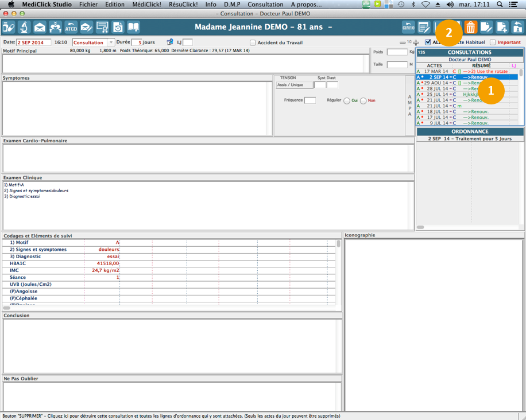Select the Régulier Oui radio button

coord(347,101)
